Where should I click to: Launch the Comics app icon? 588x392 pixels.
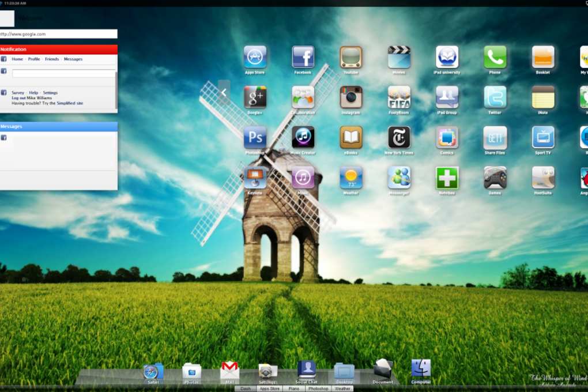click(447, 137)
